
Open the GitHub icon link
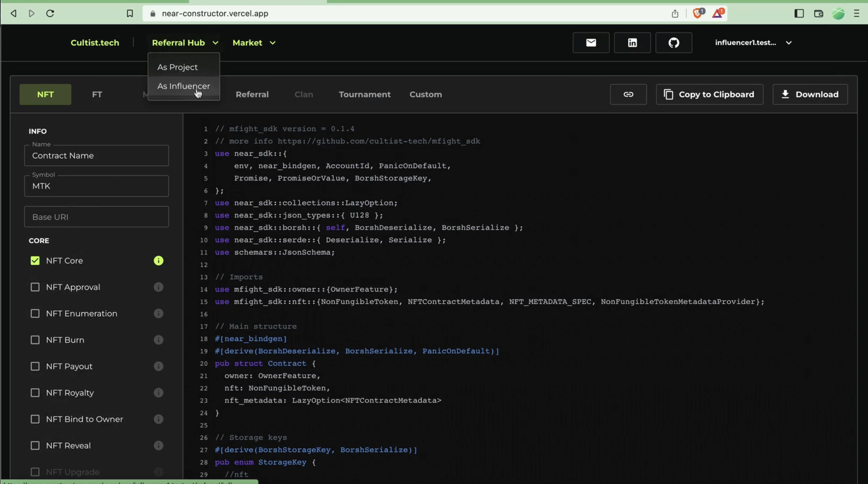coord(674,43)
